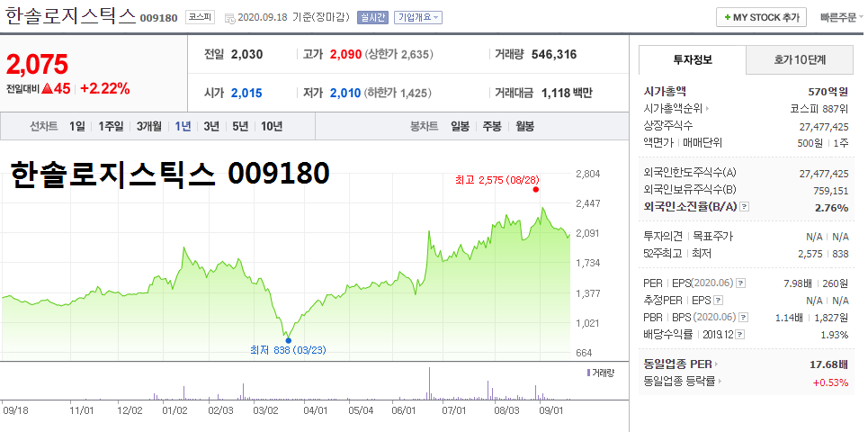Screen dimensions: 868x432
Task: Click the 외국인보유주식수(B) value 759,151
Action: pos(829,191)
